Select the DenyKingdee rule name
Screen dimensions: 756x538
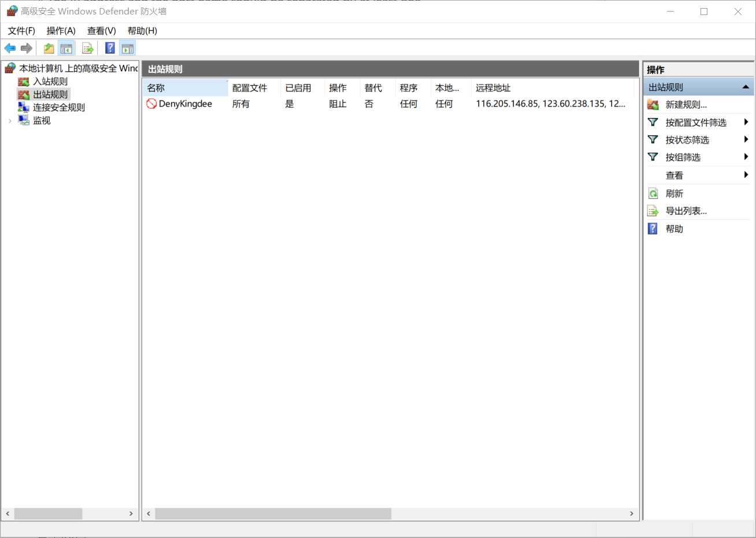(186, 104)
